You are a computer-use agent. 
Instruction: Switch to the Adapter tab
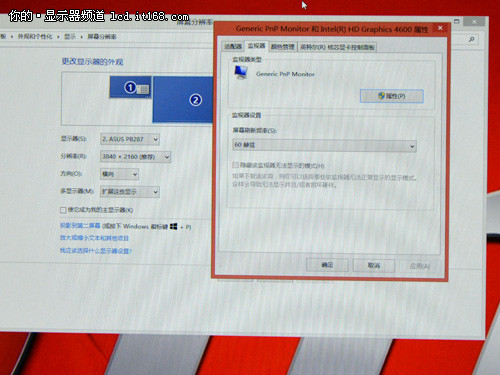[x=233, y=47]
